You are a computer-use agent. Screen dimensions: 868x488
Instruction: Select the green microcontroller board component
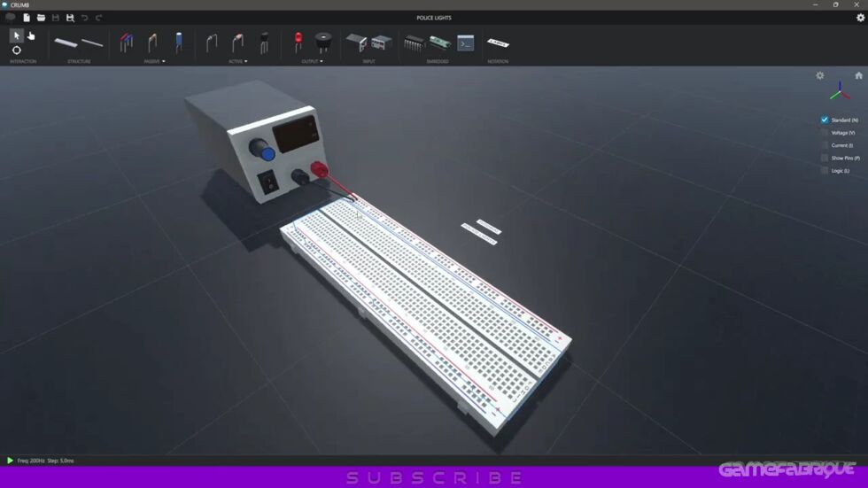[x=440, y=42]
